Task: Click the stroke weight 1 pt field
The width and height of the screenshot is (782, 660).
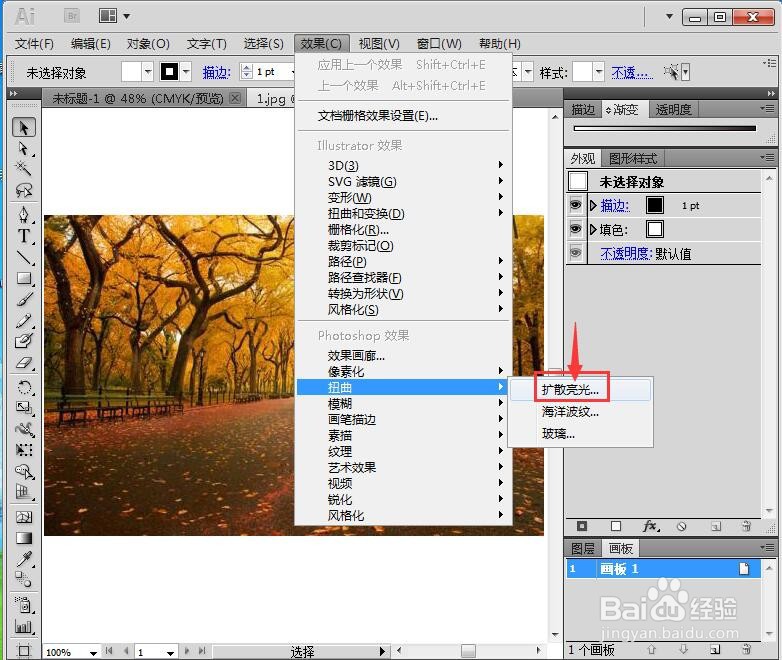Action: (272, 72)
